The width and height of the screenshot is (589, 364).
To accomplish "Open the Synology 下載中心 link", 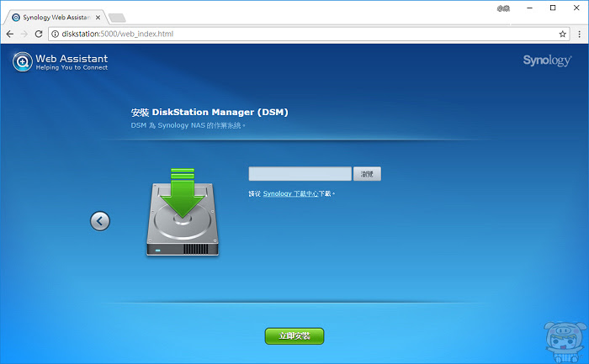I will 291,193.
